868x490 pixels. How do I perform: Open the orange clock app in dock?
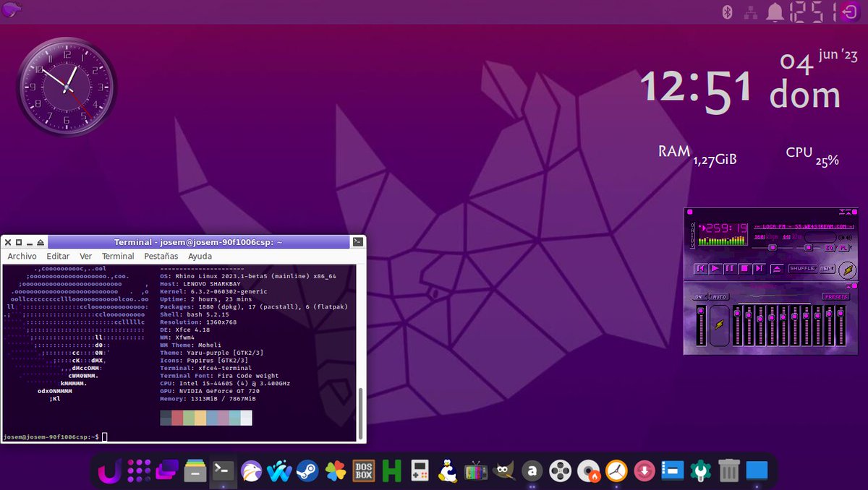(x=616, y=472)
